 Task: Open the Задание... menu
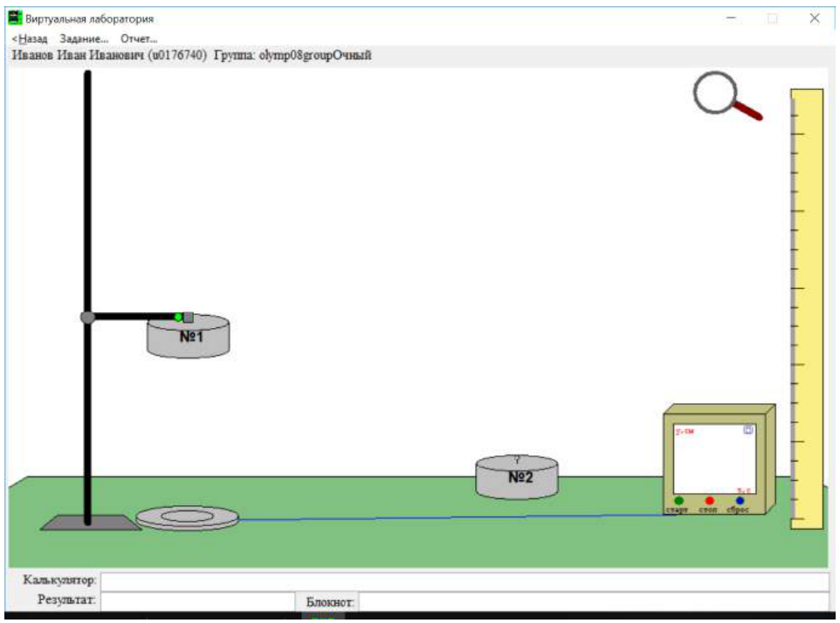click(84, 38)
